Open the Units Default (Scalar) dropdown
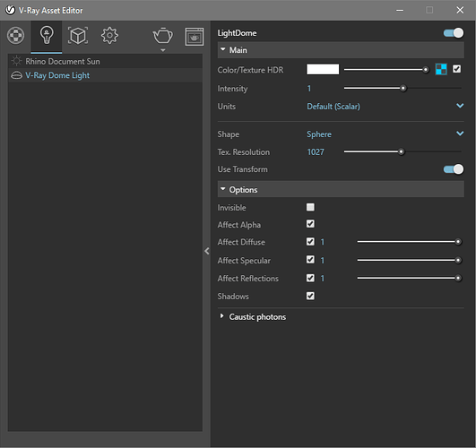 (385, 107)
